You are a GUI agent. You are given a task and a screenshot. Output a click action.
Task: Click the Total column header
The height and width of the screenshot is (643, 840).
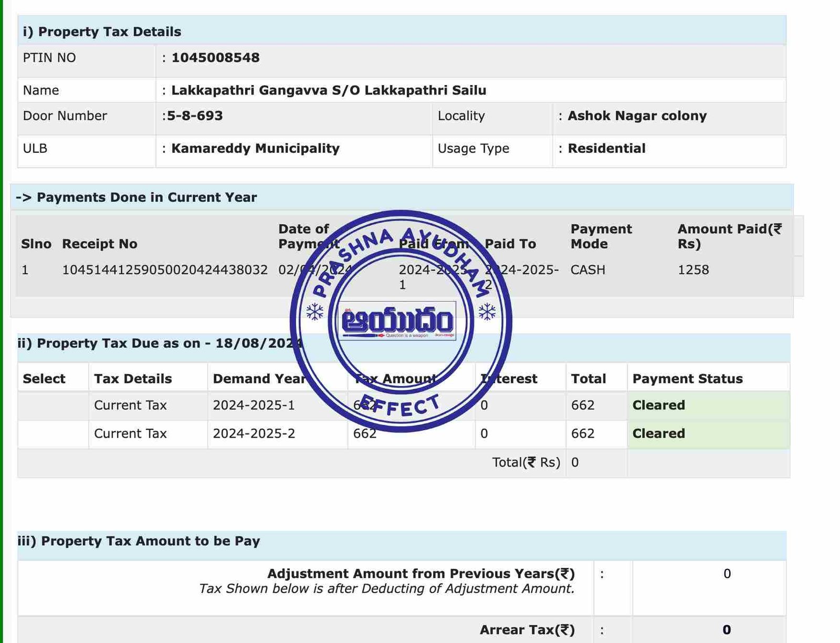pyautogui.click(x=589, y=379)
